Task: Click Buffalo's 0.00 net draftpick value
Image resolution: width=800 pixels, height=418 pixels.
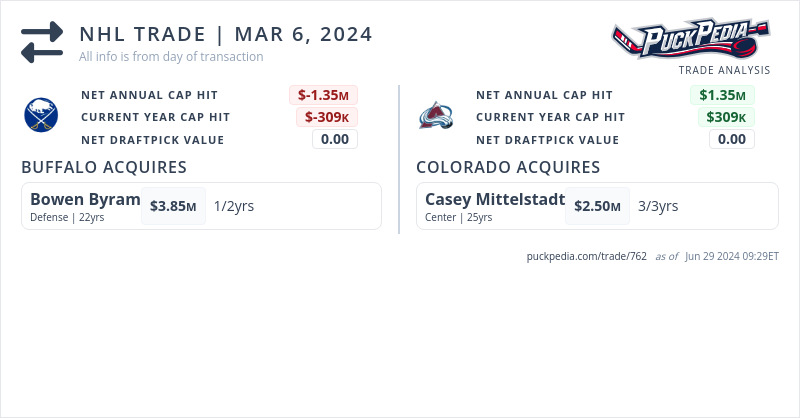Action: click(334, 139)
